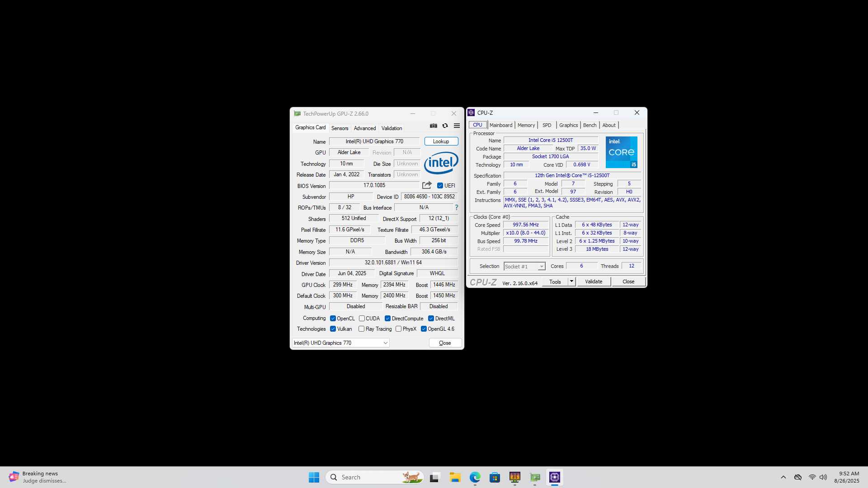The height and width of the screenshot is (488, 868).
Task: Switch to the Bench tab in CPU-Z
Action: pos(590,125)
